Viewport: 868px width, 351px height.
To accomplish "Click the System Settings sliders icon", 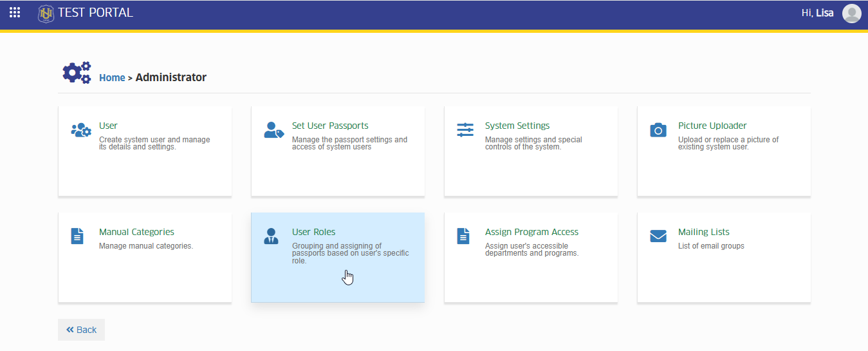I will pos(465,130).
